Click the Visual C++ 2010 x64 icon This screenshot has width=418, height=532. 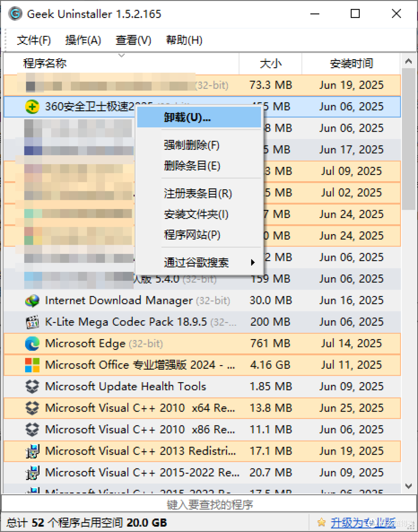(x=32, y=408)
